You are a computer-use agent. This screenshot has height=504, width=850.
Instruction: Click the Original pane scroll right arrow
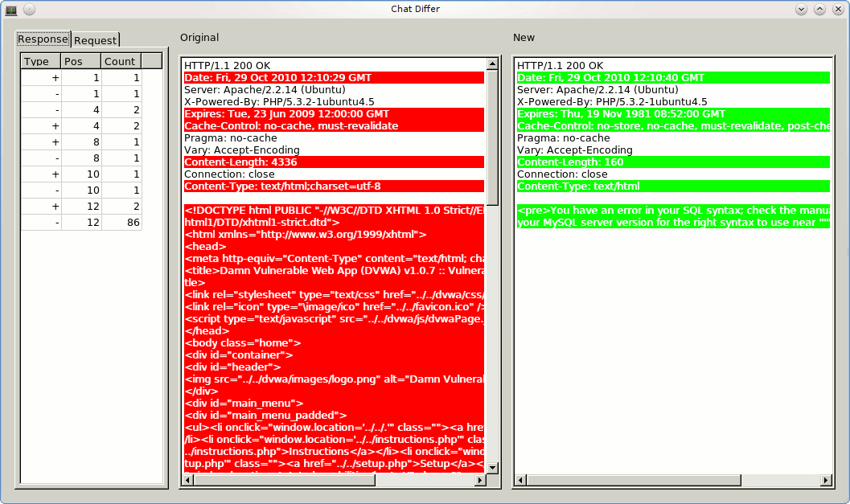480,481
